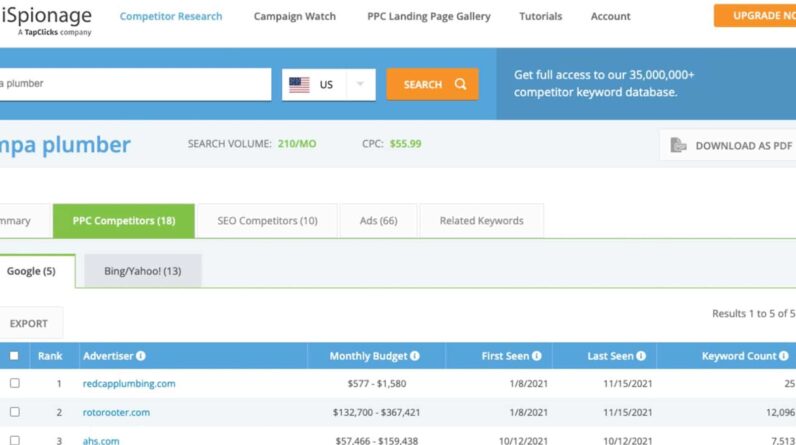Show info icon next to Advertiser
The image size is (796, 445).
pyautogui.click(x=141, y=356)
